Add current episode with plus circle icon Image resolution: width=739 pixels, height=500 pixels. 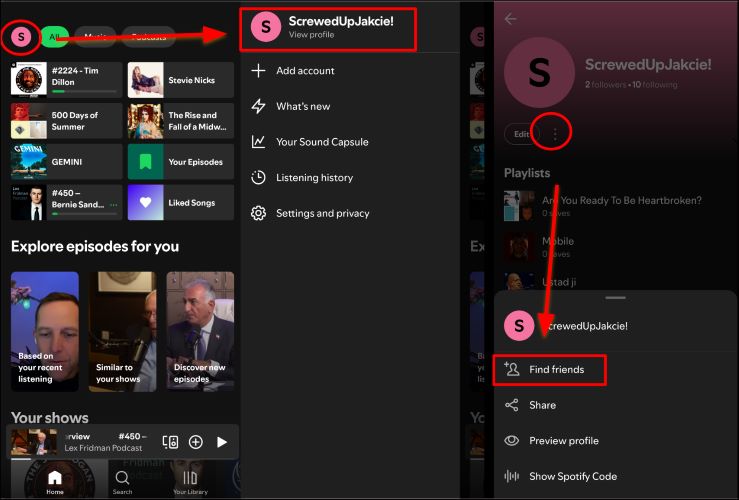pyautogui.click(x=196, y=442)
